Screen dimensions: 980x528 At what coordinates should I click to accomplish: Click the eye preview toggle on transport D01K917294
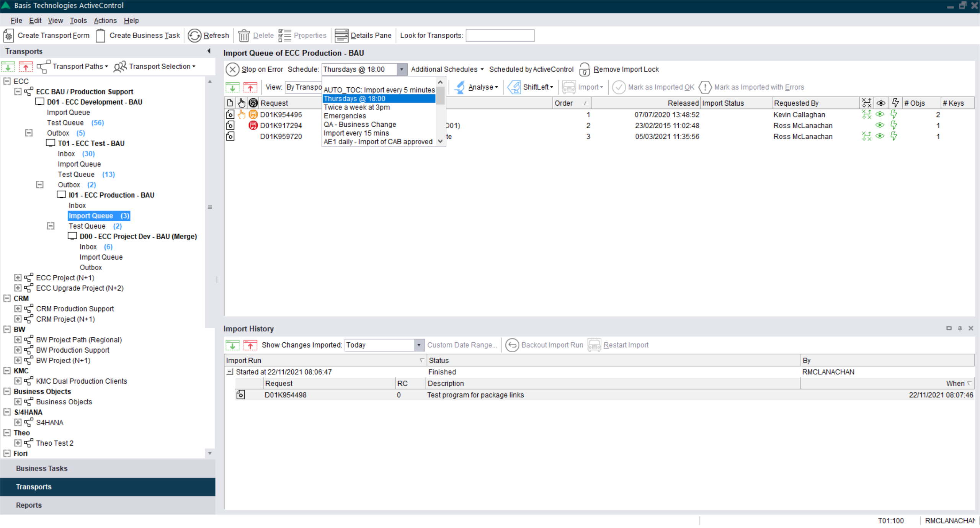[x=880, y=125]
